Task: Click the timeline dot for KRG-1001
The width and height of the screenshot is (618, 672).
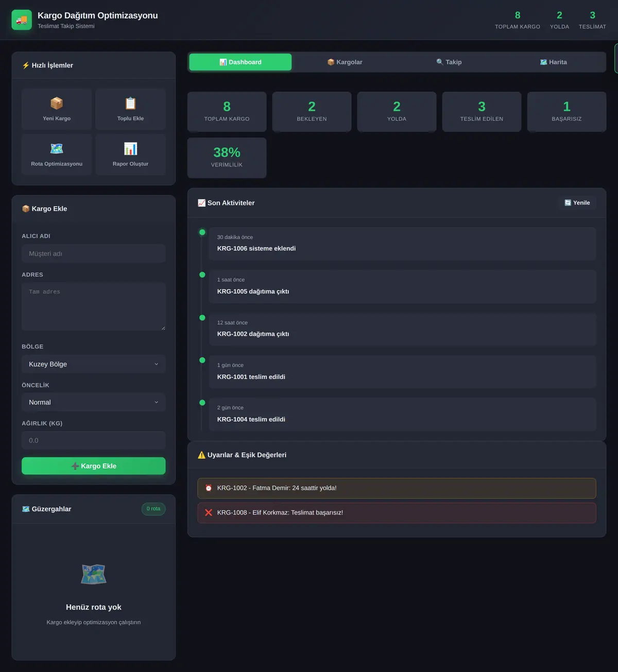Action: coord(202,360)
